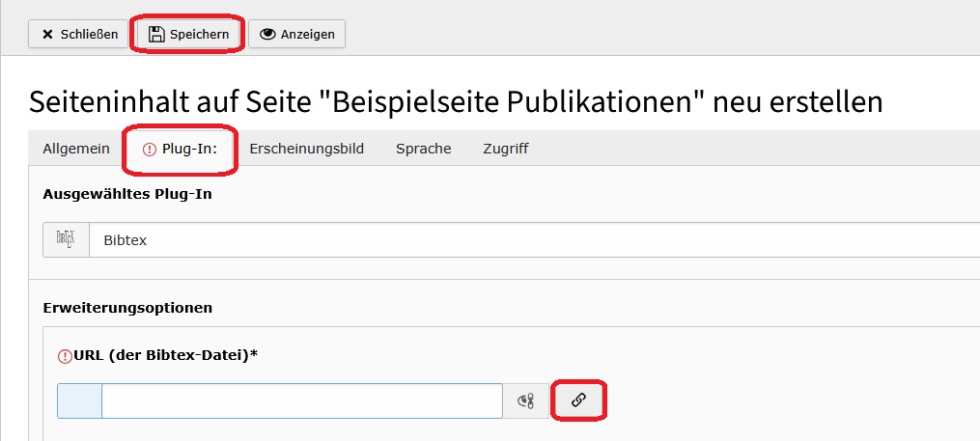Focus the Bibtex URL input field

coord(301,400)
